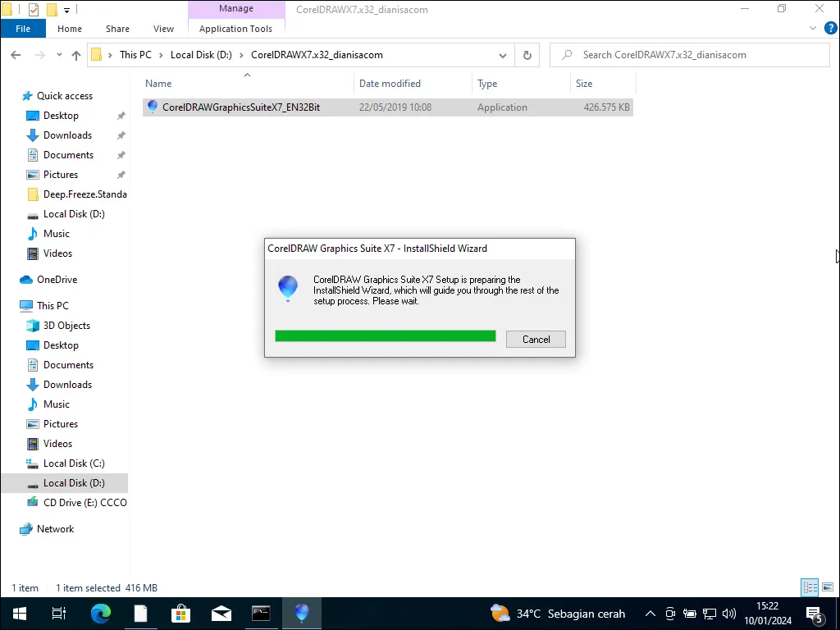The height and width of the screenshot is (630, 840).
Task: Open the View ribbon tab
Action: 163,29
